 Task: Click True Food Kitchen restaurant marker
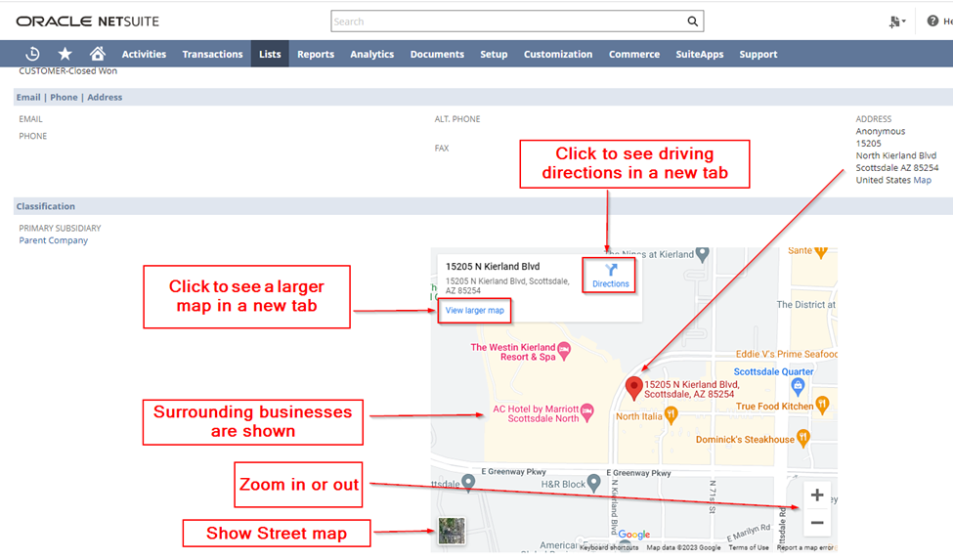coord(822,405)
